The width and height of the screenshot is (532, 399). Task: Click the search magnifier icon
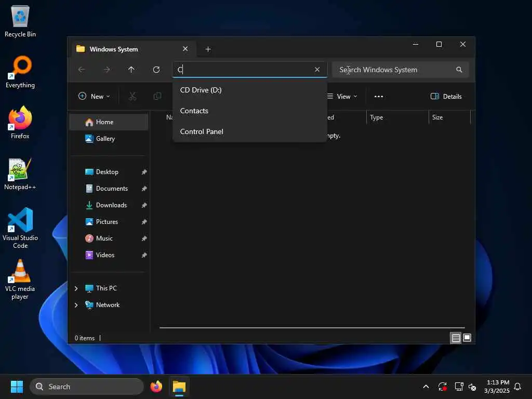[459, 70]
